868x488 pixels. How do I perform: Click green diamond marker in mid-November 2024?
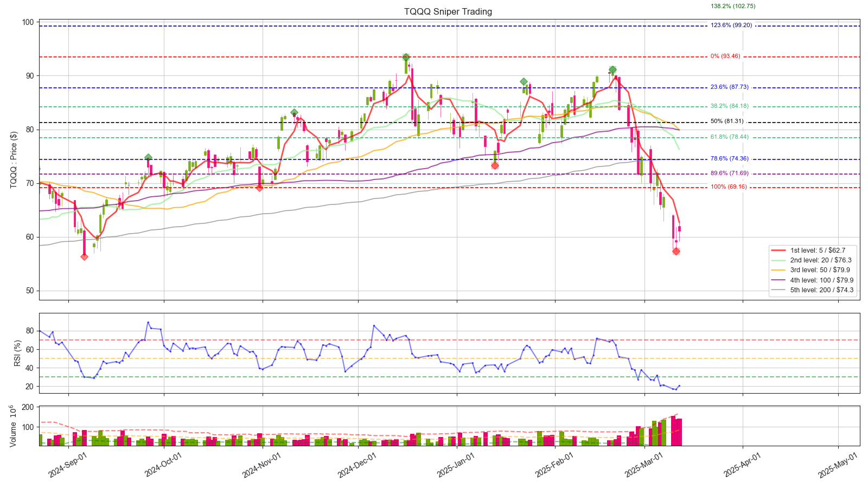click(294, 113)
